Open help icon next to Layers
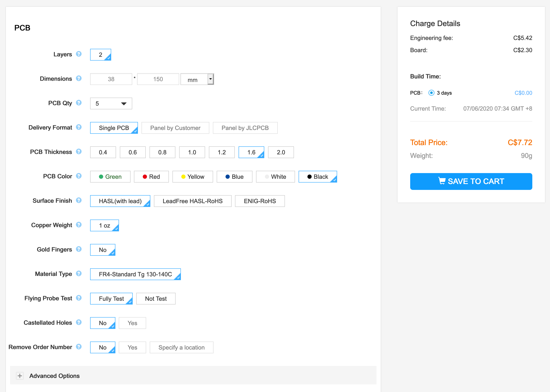550x392 pixels. pyautogui.click(x=79, y=54)
